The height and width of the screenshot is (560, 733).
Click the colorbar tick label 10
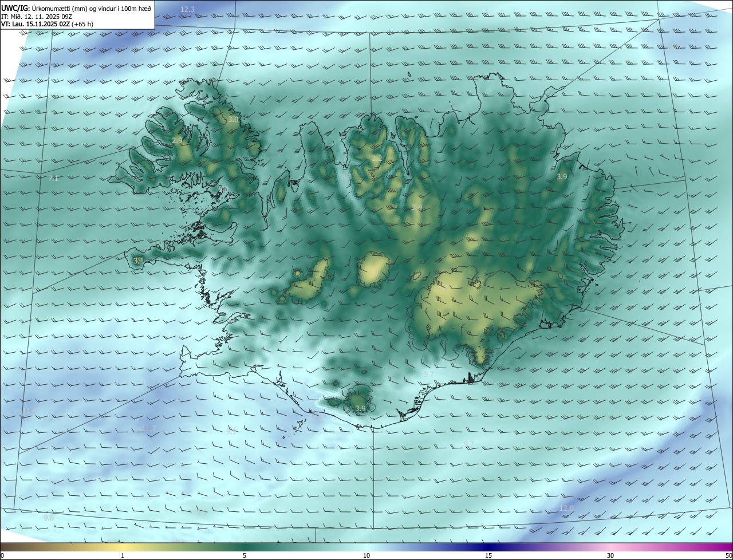point(366,555)
